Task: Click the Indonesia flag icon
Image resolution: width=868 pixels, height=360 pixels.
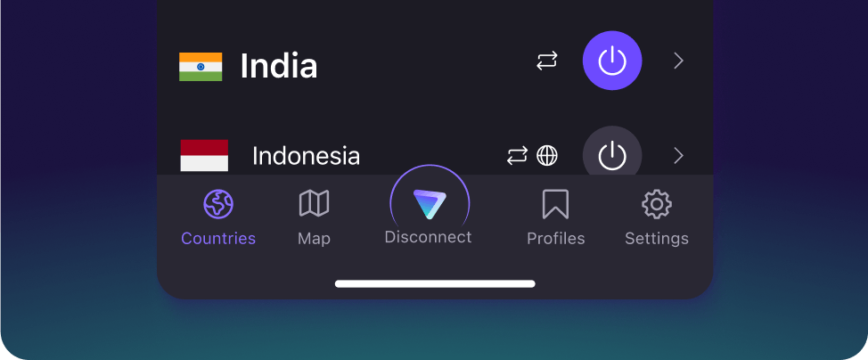Action: point(204,156)
